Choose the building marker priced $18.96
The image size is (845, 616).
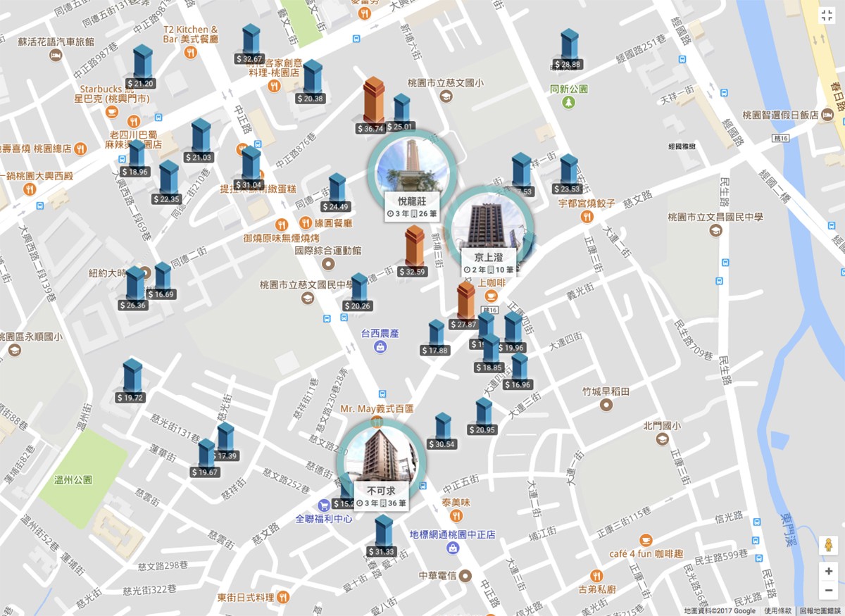click(x=135, y=158)
